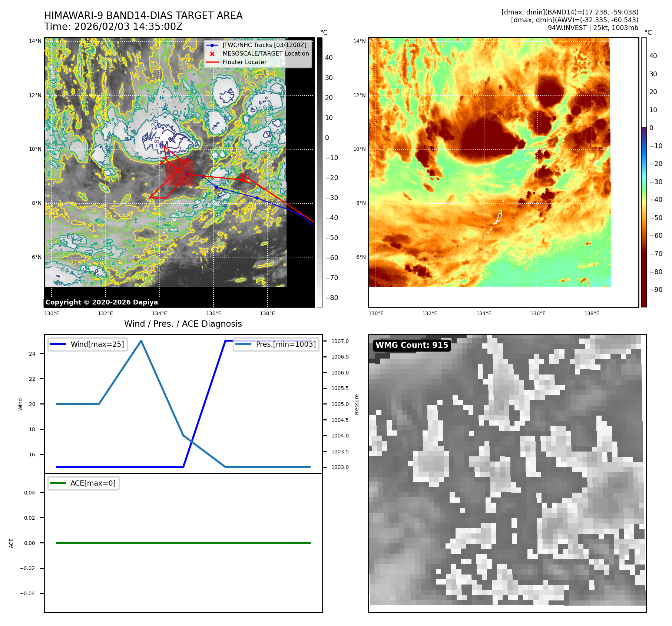The width and height of the screenshot is (672, 626).
Task: Click the Pres. legend line sample
Action: [243, 344]
